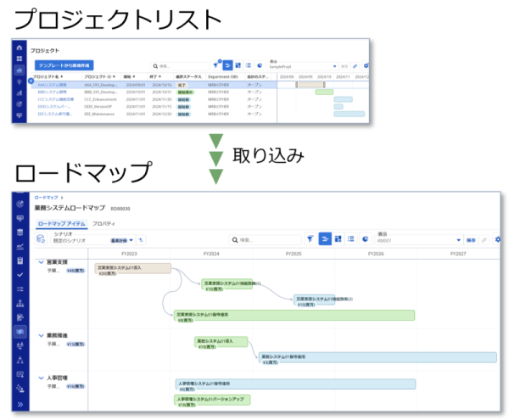
Task: Click テンプレートから新規作成 button
Action: [x=64, y=65]
